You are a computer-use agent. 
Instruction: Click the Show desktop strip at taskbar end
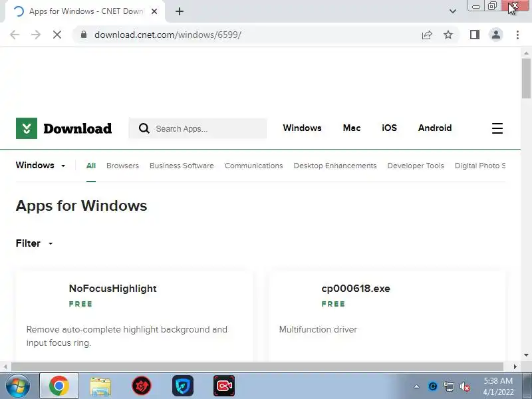[x=527, y=386]
